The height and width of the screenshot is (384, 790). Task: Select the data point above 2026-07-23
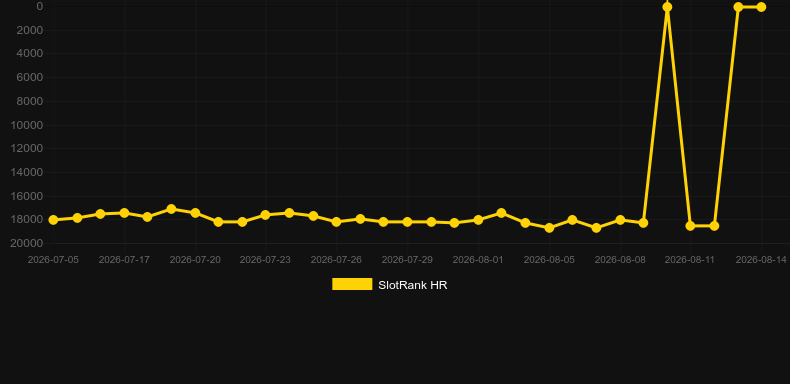(x=266, y=215)
